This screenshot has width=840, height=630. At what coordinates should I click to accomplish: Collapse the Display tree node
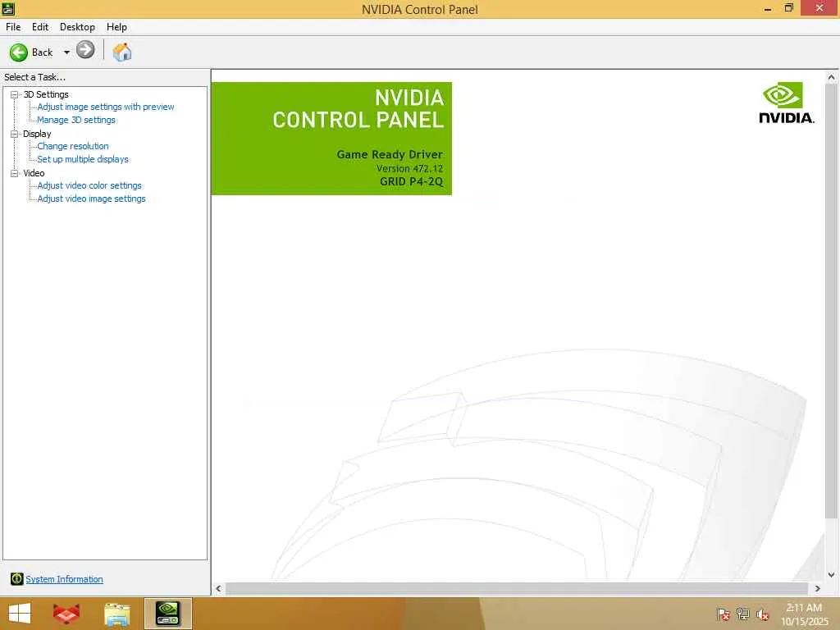[x=15, y=134]
